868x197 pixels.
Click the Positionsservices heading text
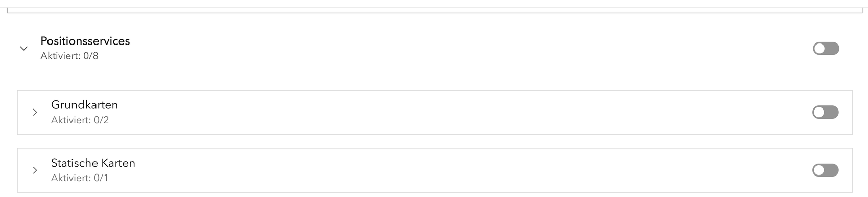[x=85, y=41]
